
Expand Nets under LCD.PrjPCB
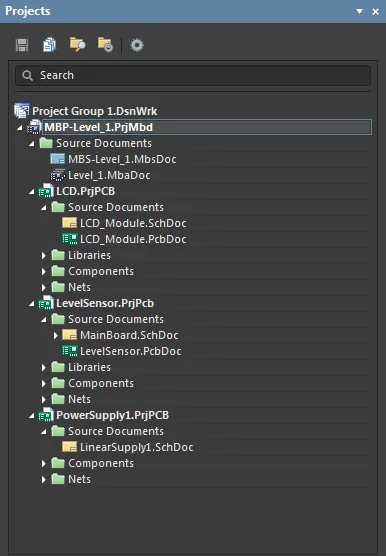pos(44,287)
